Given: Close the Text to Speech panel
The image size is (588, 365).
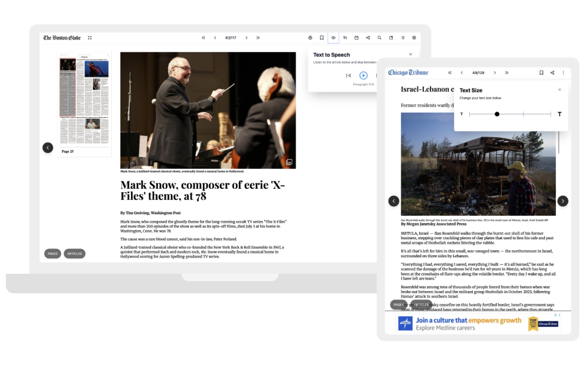Looking at the screenshot, I should pyautogui.click(x=411, y=54).
